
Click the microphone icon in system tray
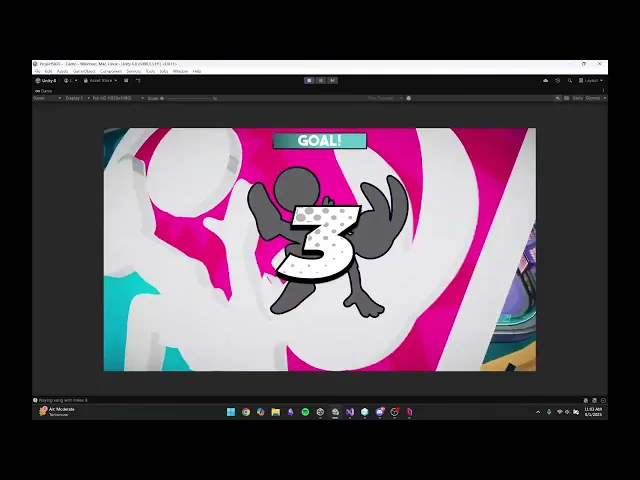point(549,412)
